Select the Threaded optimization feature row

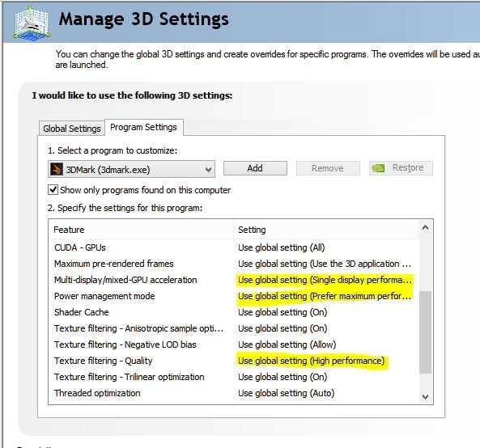[234, 393]
